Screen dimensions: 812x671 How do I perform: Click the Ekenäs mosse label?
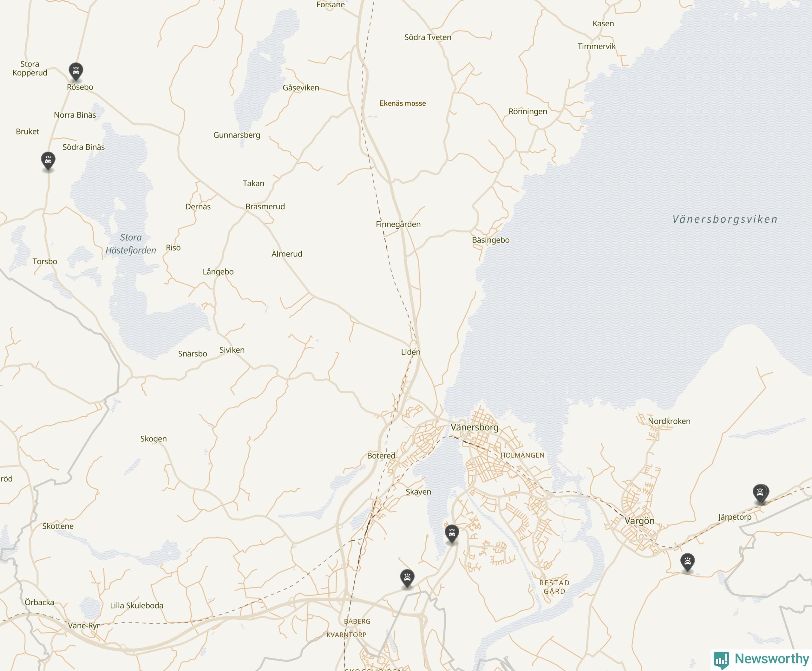pos(403,103)
